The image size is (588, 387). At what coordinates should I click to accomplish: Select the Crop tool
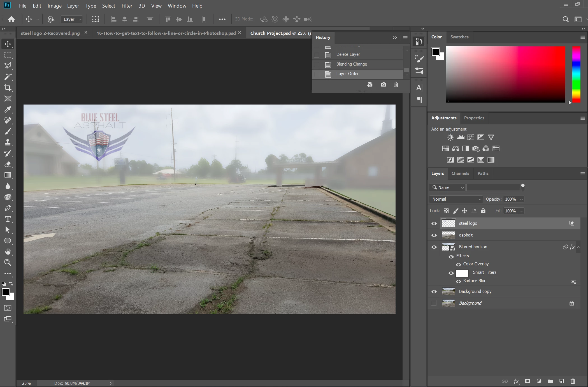click(x=8, y=88)
